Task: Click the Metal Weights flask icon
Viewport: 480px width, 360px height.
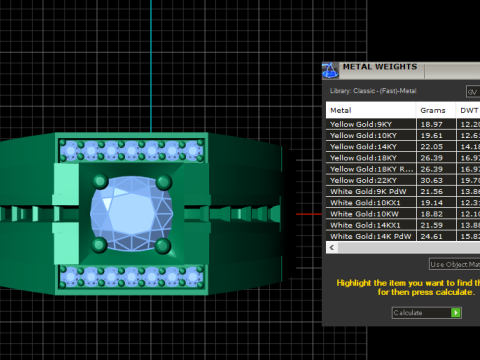Action: [x=330, y=70]
